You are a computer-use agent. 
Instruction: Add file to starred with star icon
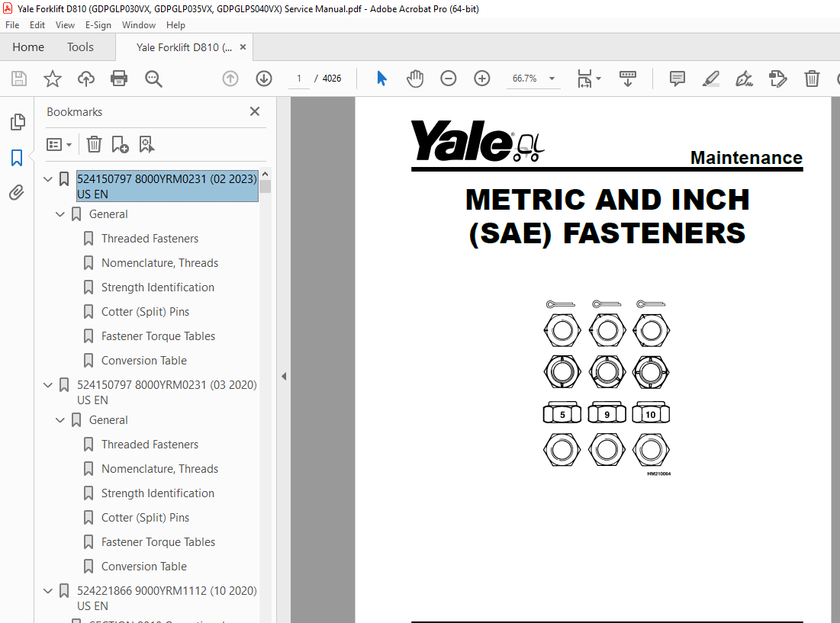click(x=53, y=79)
